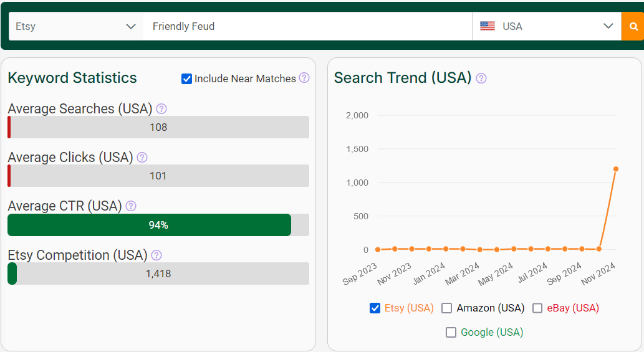644x352 pixels.
Task: Click the Average Searches bar showing 108
Action: [158, 127]
